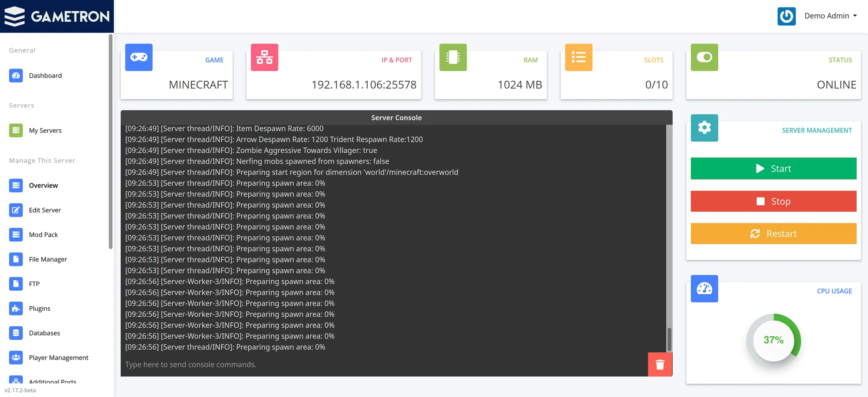Click the Zombie Aggressive Towards Villager log line

(251, 150)
